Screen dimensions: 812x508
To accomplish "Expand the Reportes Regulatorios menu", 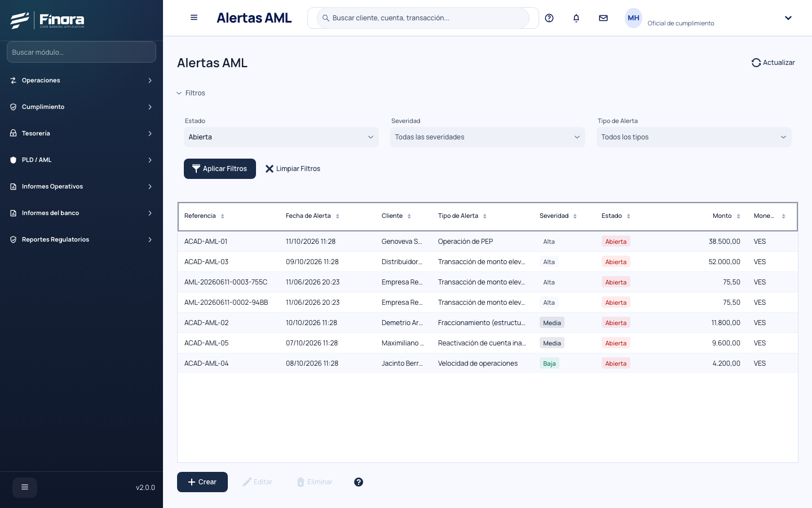I will point(81,239).
